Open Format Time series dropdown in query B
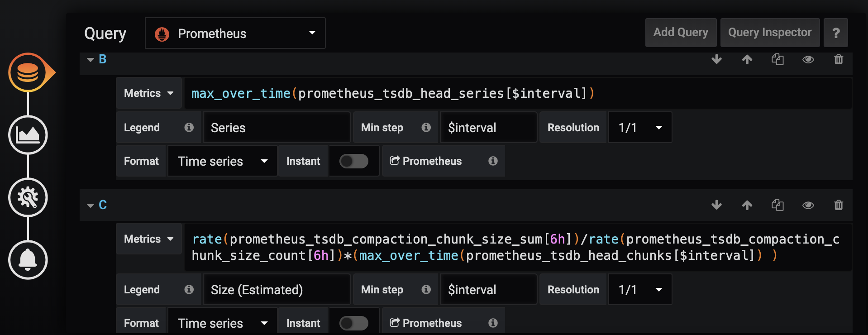This screenshot has height=335, width=868. tap(223, 161)
